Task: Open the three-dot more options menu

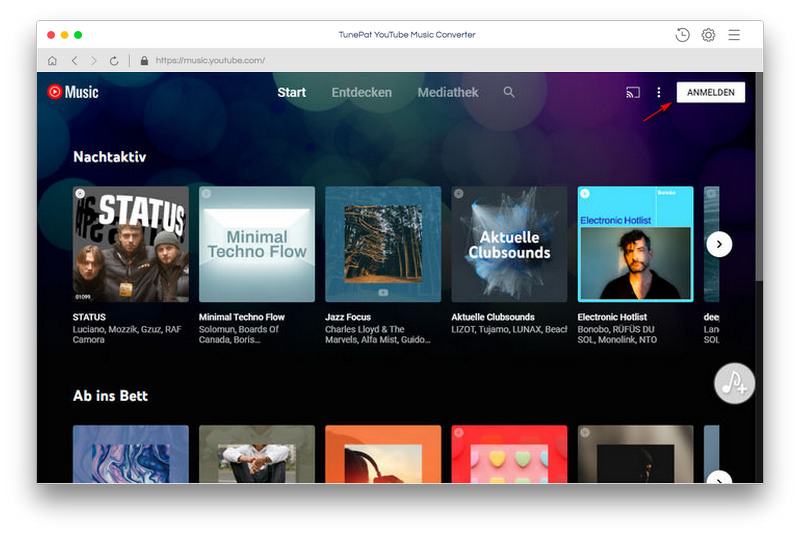Action: pos(659,92)
